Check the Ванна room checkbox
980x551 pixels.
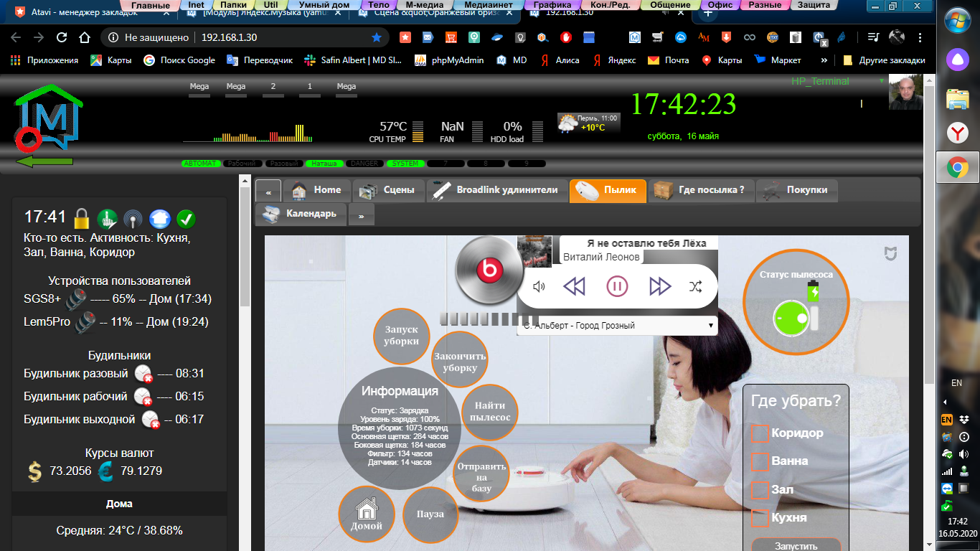coord(760,461)
